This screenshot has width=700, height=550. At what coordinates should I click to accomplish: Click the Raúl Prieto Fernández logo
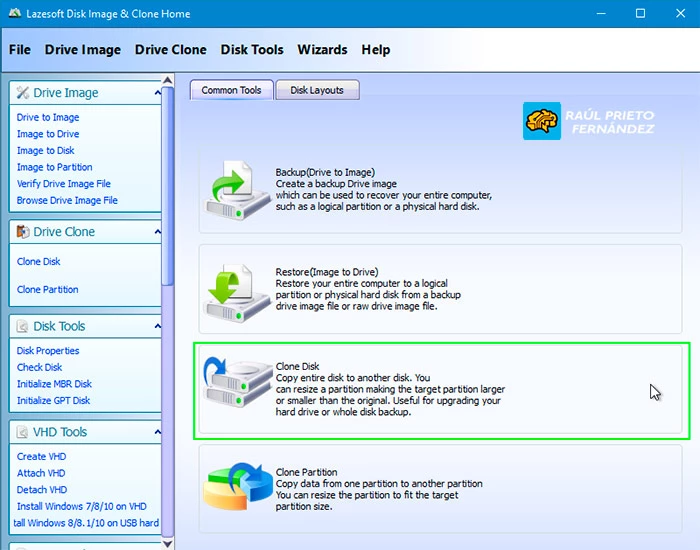(541, 121)
